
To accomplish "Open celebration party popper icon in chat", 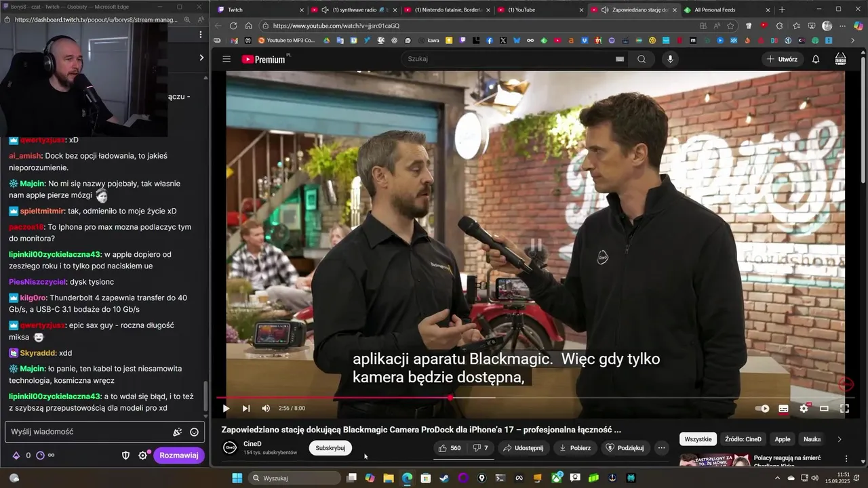I will (177, 432).
